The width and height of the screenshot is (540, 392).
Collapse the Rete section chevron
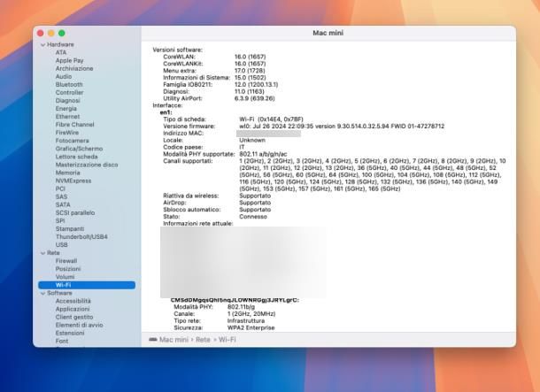click(x=43, y=253)
